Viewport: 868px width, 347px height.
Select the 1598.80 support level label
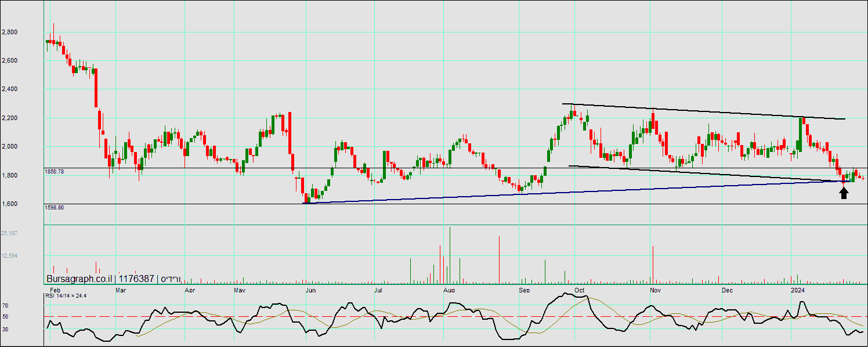pyautogui.click(x=54, y=207)
